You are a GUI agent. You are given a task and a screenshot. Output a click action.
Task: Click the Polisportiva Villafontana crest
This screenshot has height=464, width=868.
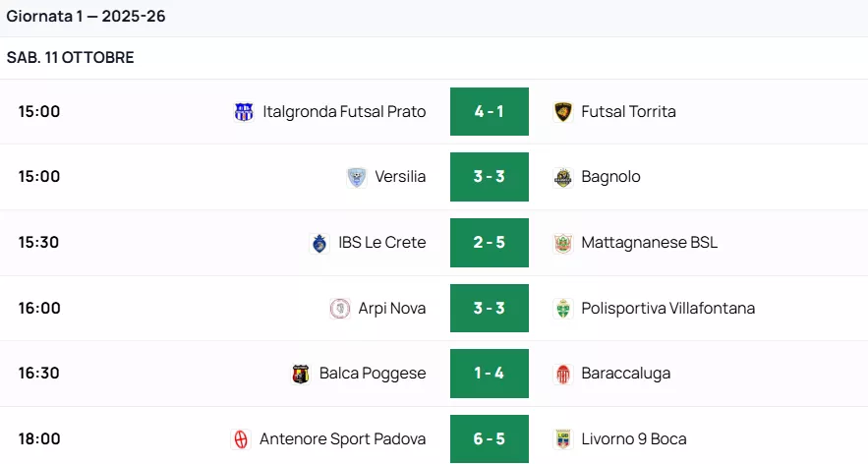coord(563,309)
